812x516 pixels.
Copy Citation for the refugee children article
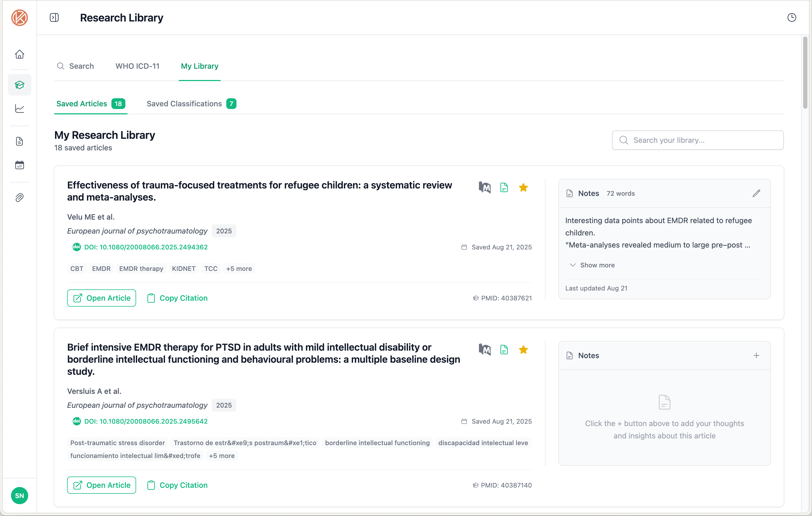177,298
